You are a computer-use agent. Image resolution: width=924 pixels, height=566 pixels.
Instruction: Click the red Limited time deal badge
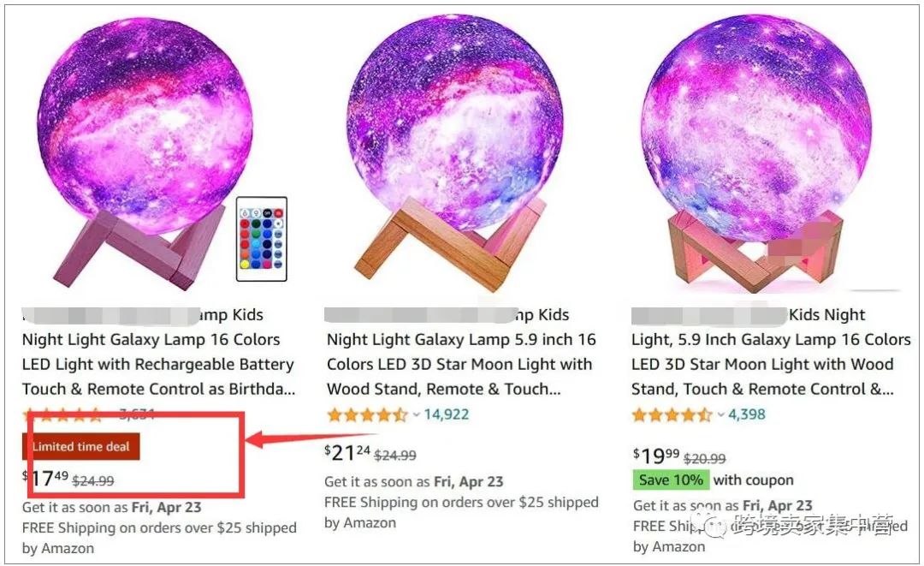click(80, 446)
